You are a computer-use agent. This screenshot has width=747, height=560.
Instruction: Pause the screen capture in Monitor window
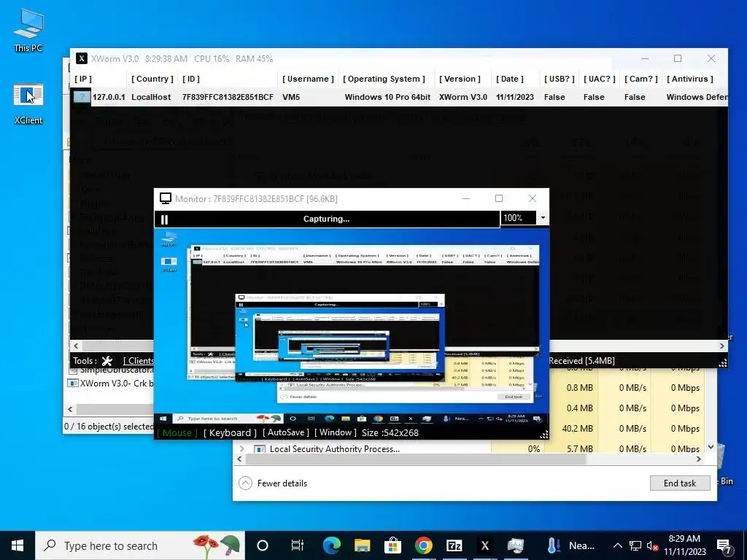(x=164, y=219)
